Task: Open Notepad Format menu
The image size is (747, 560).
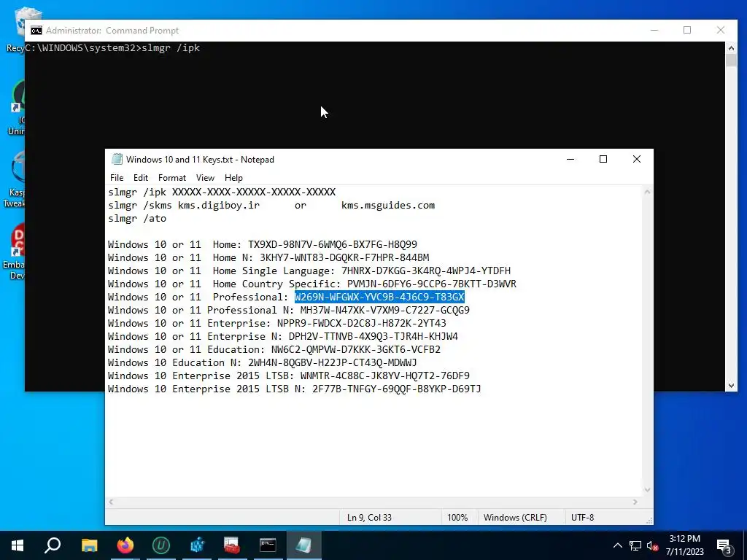Action: (172, 178)
